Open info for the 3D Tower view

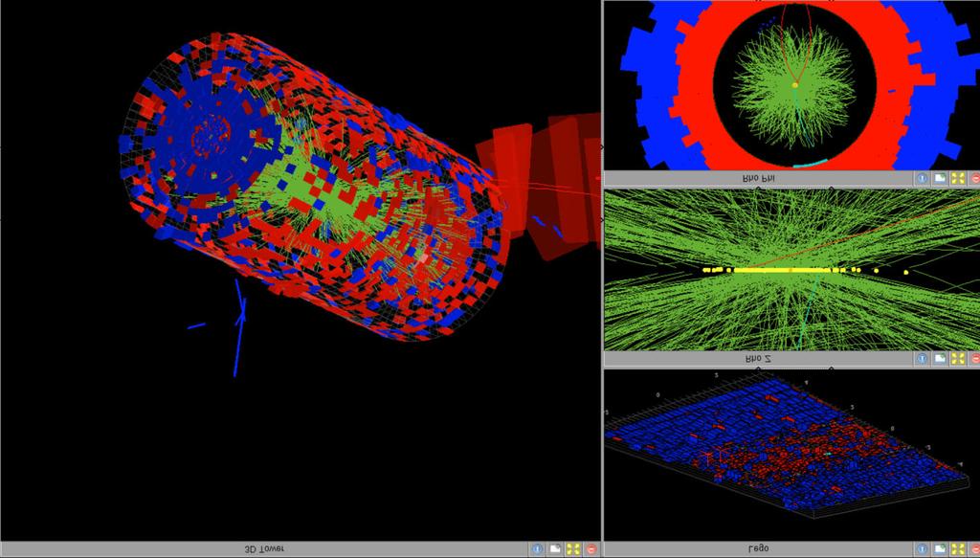click(x=537, y=549)
